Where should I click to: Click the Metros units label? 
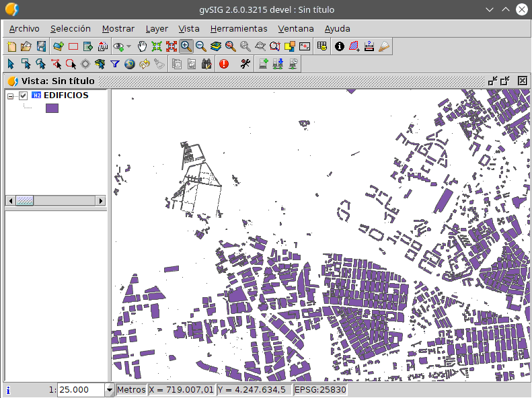[131, 390]
